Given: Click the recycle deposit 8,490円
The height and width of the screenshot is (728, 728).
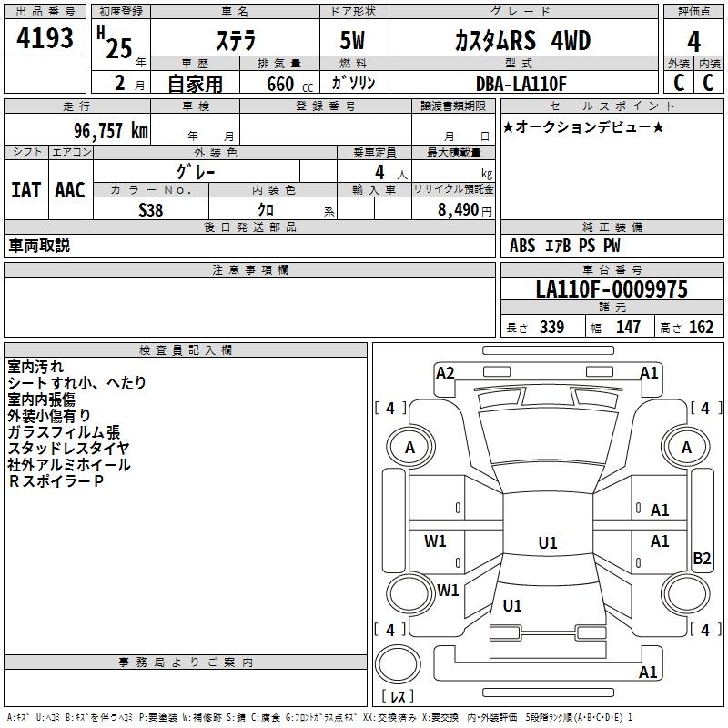Looking at the screenshot, I should [x=465, y=210].
